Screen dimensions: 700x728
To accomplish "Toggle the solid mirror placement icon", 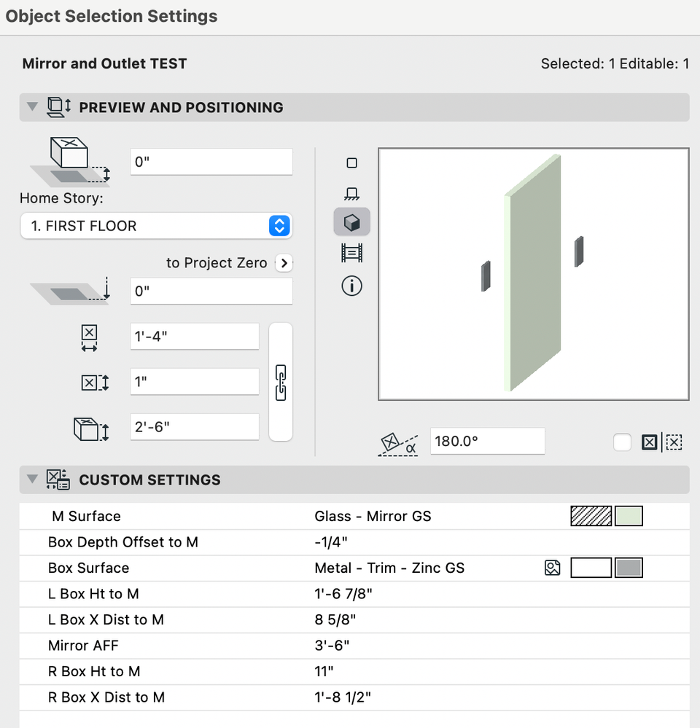I will pos(649,442).
